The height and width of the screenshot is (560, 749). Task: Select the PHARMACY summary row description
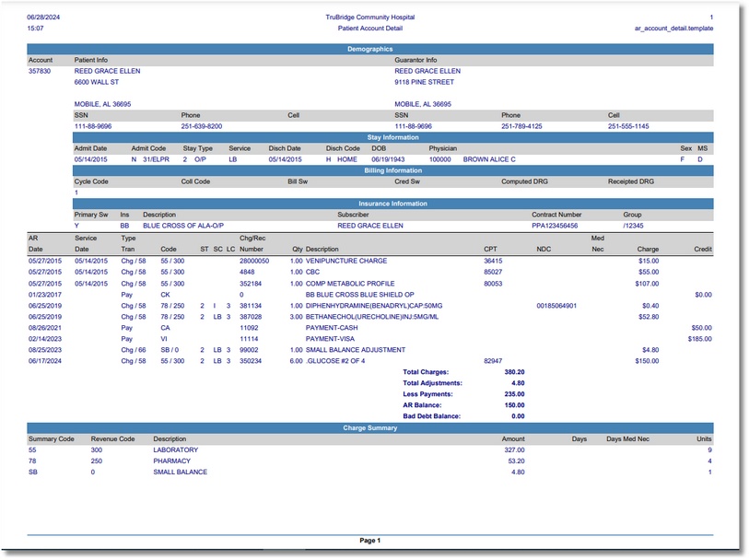click(171, 461)
